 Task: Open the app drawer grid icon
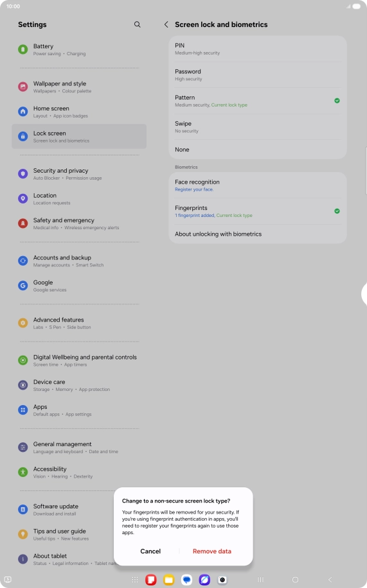click(x=135, y=580)
